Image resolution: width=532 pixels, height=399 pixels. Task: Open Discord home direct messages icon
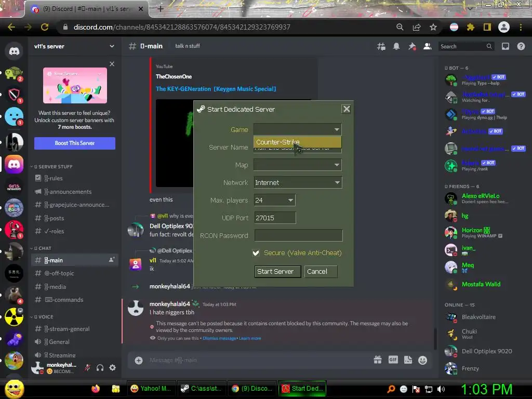tap(14, 51)
